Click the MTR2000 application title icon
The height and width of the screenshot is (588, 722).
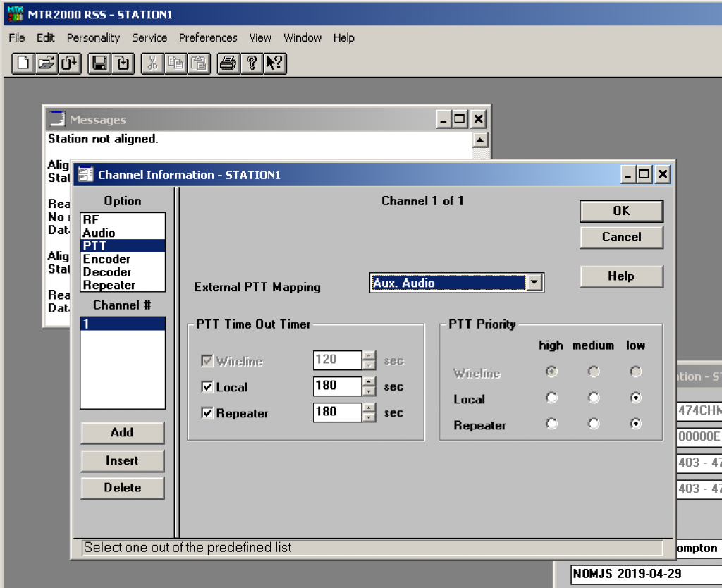[16, 14]
